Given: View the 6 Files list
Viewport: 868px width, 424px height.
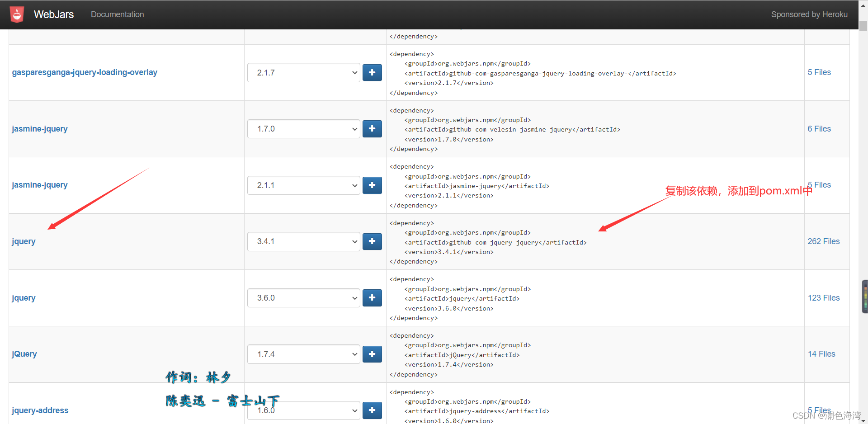Looking at the screenshot, I should click(x=819, y=129).
